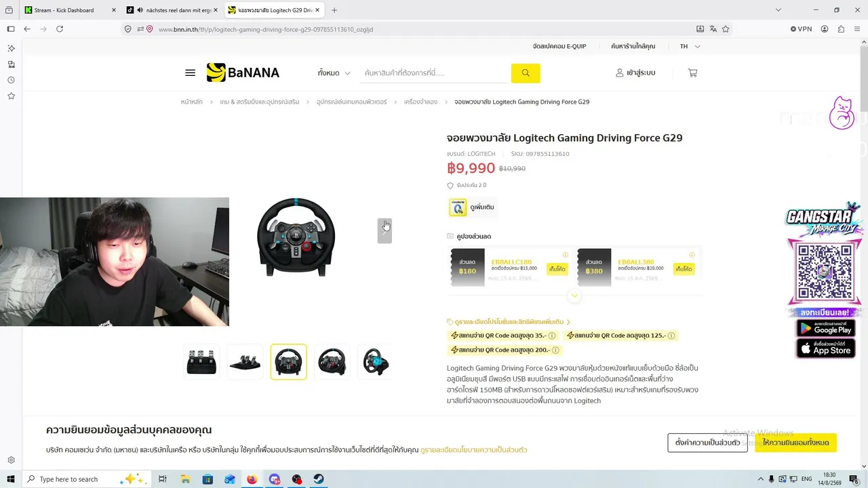Image resolution: width=868 pixels, height=488 pixels.
Task: Go to หน้าหลัก breadcrumb
Action: (192, 102)
